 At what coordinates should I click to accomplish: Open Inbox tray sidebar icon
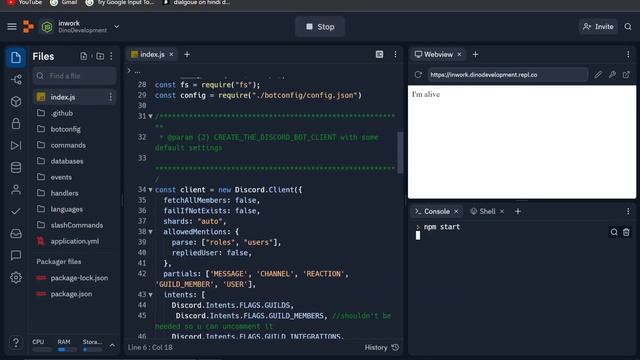16,233
